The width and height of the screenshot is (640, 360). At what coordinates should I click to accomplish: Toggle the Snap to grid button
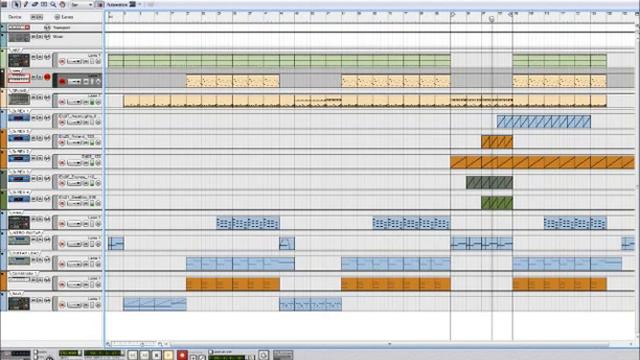point(100,4)
